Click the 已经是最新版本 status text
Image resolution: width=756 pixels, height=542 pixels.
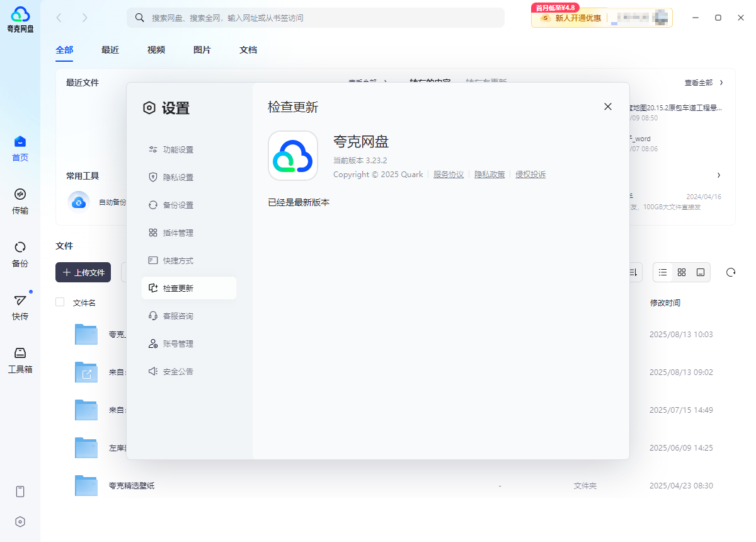coord(299,202)
